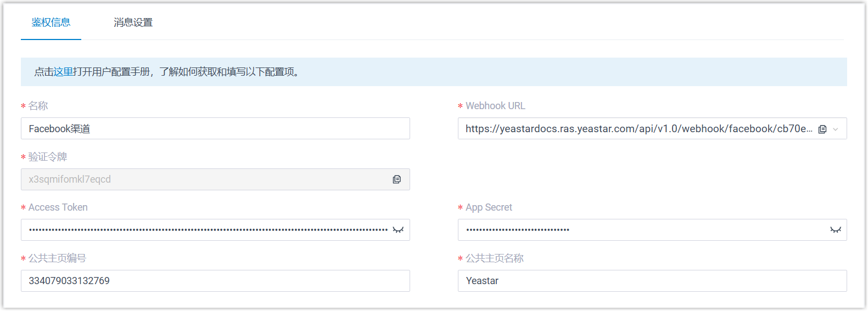Open the 消息设置 tab
The width and height of the screenshot is (868, 311).
(x=133, y=22)
